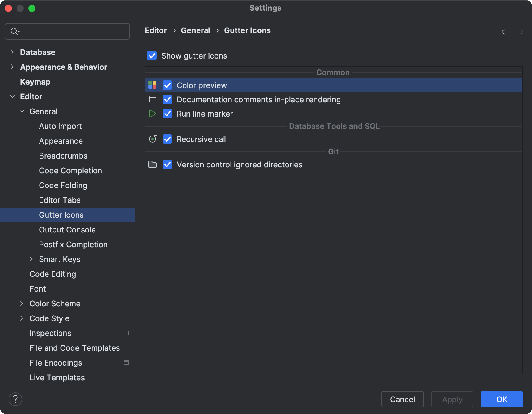Click inside the settings search field
This screenshot has height=414, width=532.
coord(67,31)
